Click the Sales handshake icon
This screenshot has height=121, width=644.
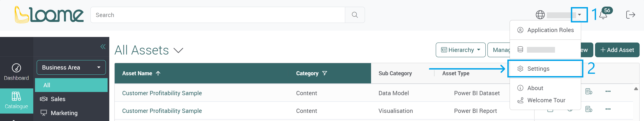pyautogui.click(x=44, y=99)
